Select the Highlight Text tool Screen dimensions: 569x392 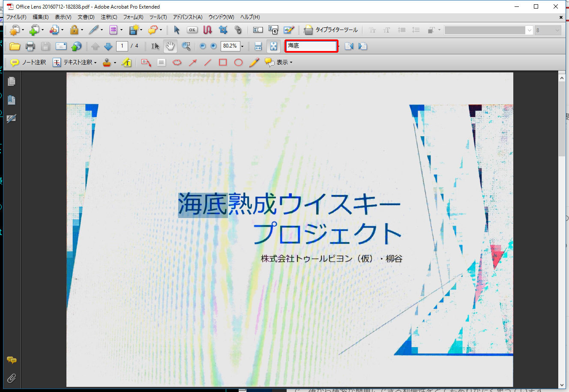tap(126, 63)
